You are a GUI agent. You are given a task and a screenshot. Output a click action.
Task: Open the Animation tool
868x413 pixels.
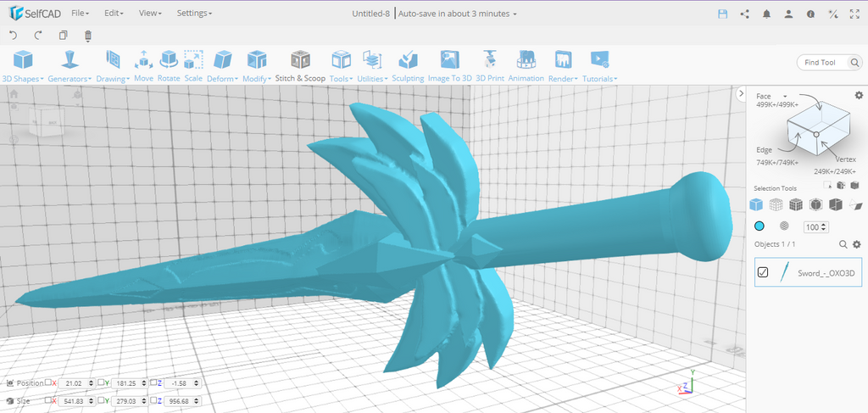point(526,66)
